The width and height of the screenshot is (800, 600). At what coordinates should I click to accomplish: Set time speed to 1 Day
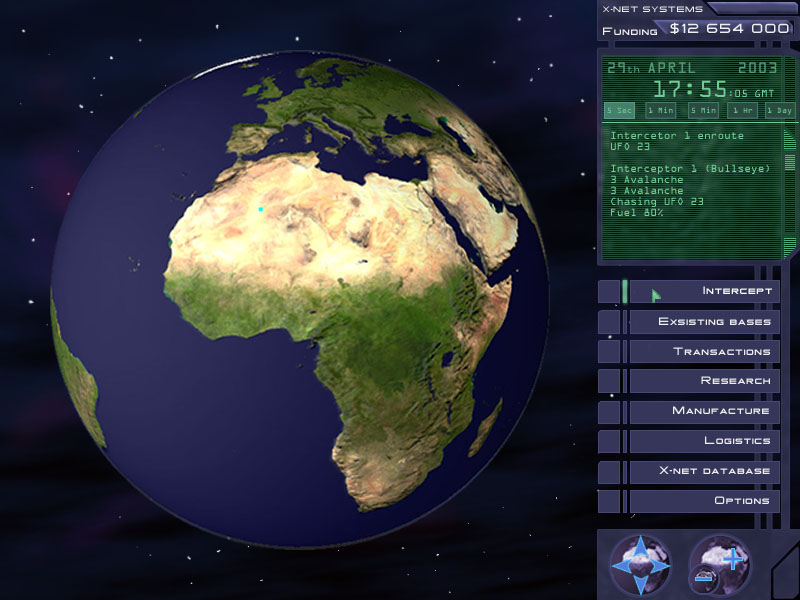coord(780,110)
